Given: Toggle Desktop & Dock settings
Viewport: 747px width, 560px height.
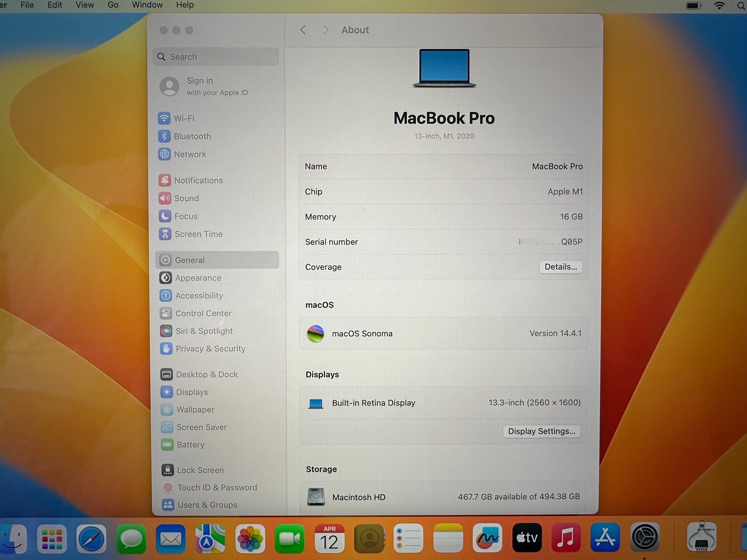Looking at the screenshot, I should 207,374.
